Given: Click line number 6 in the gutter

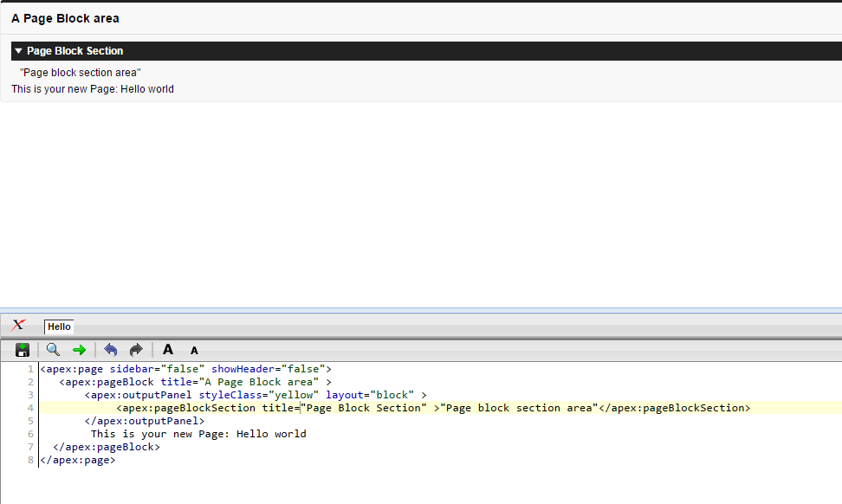Looking at the screenshot, I should coord(30,434).
